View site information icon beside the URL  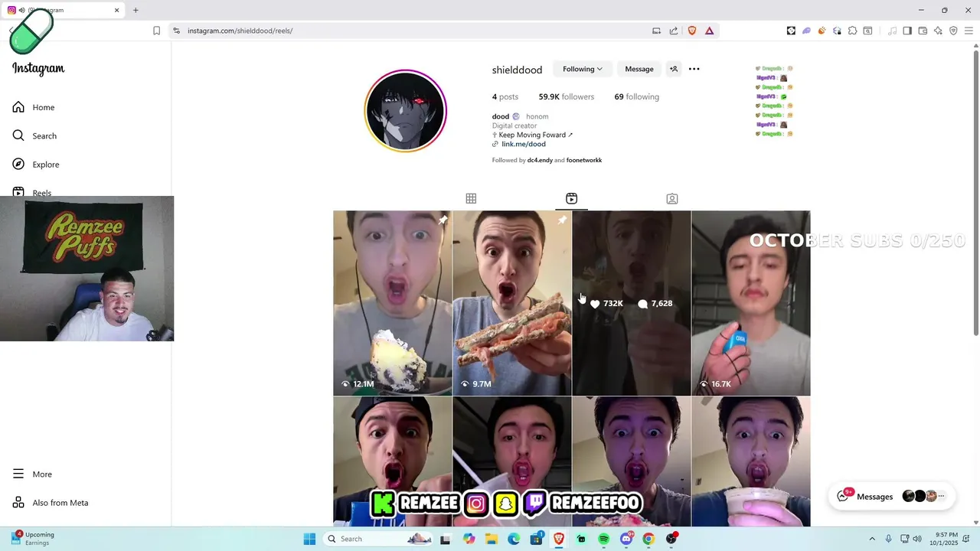click(176, 31)
